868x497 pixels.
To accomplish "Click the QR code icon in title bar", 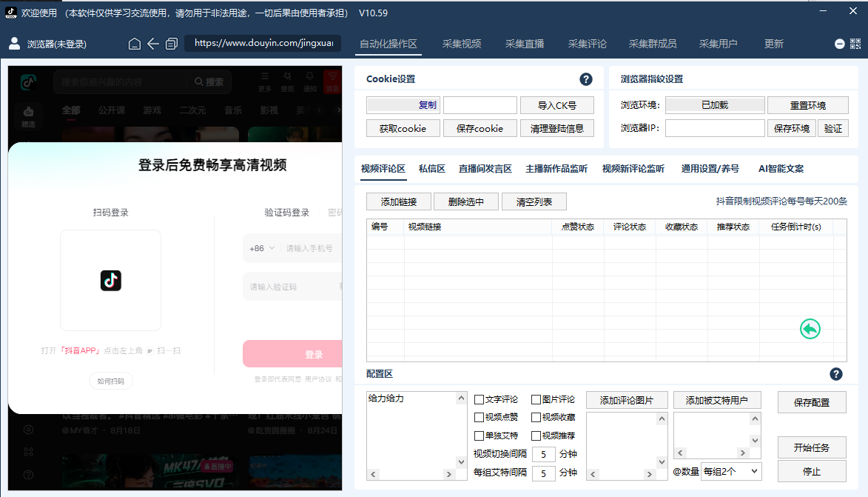I will point(855,44).
